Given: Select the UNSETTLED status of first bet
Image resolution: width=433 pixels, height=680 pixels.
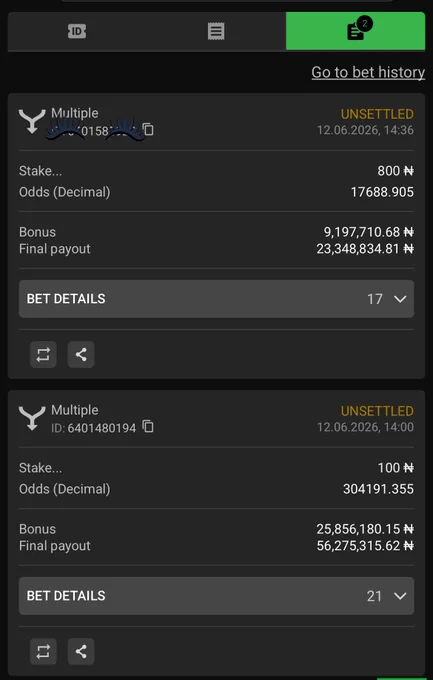Looking at the screenshot, I should tap(377, 114).
